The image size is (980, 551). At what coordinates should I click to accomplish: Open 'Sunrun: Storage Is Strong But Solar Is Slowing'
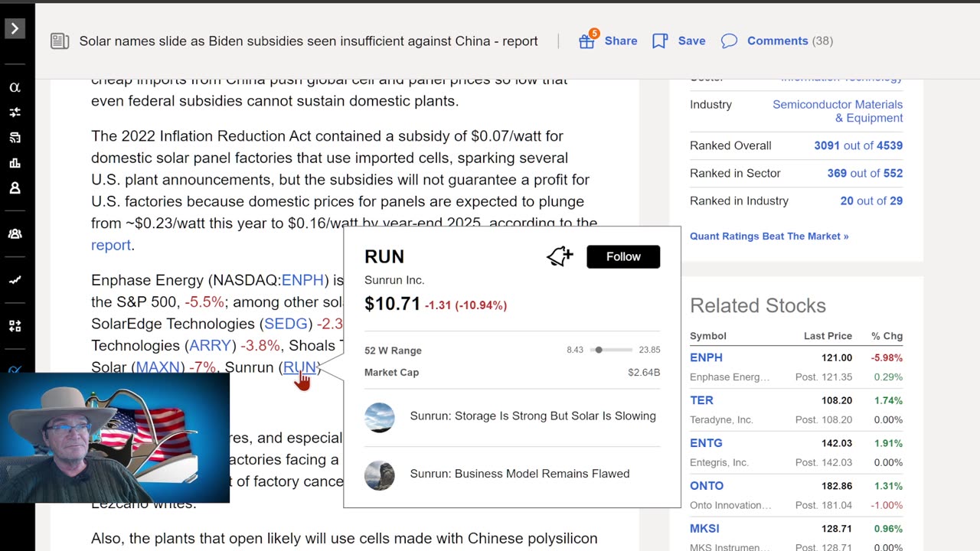click(533, 416)
